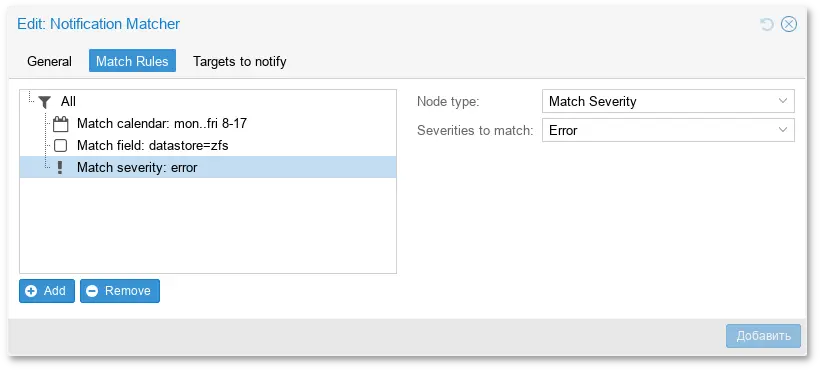Switch to the General tab

(x=49, y=61)
